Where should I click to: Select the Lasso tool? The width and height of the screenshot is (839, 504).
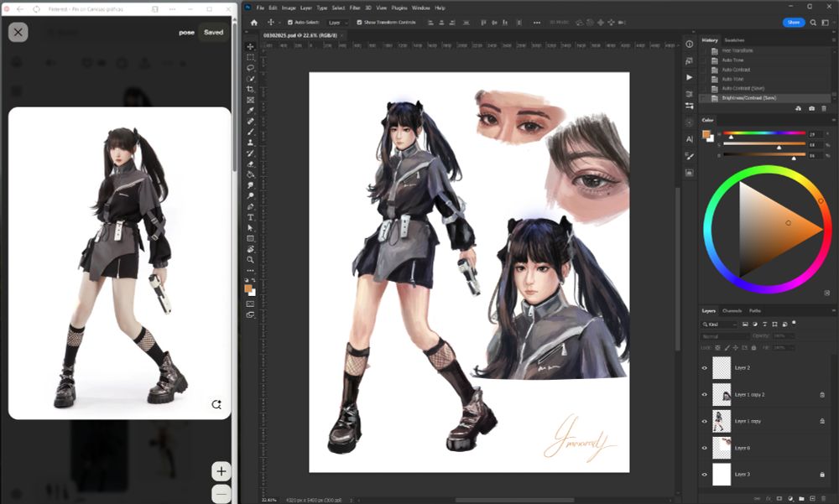point(251,68)
